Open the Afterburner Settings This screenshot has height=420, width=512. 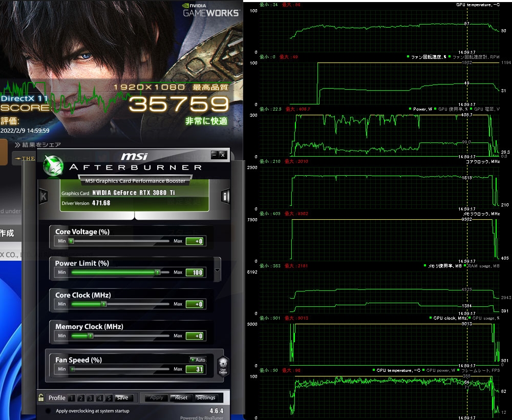pyautogui.click(x=206, y=397)
